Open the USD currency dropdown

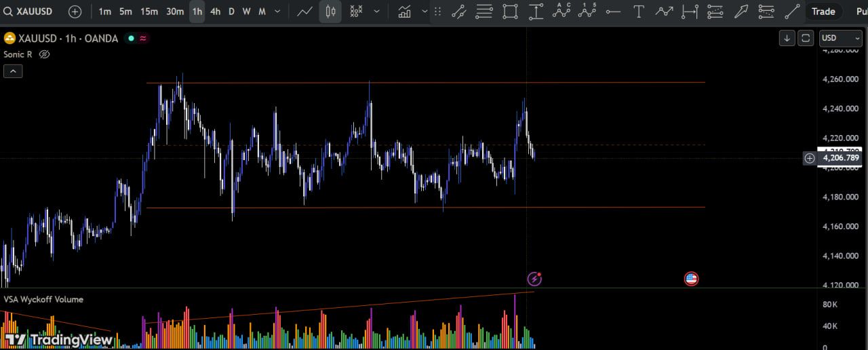pyautogui.click(x=840, y=38)
